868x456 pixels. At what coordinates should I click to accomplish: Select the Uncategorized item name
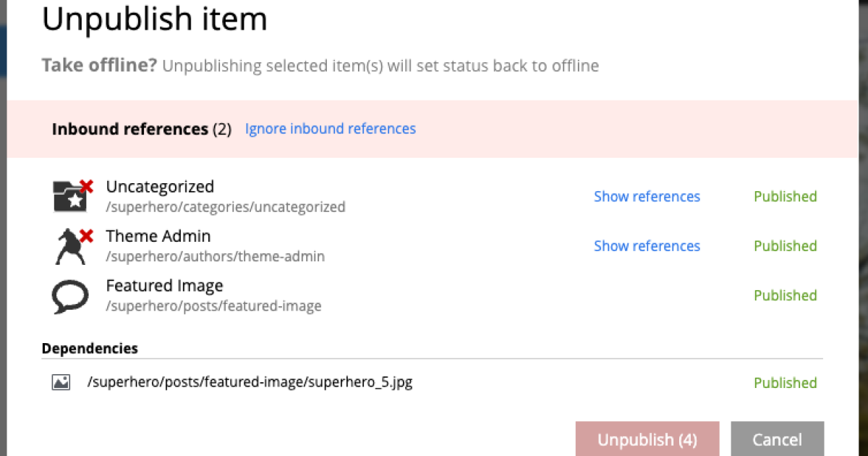click(x=160, y=187)
